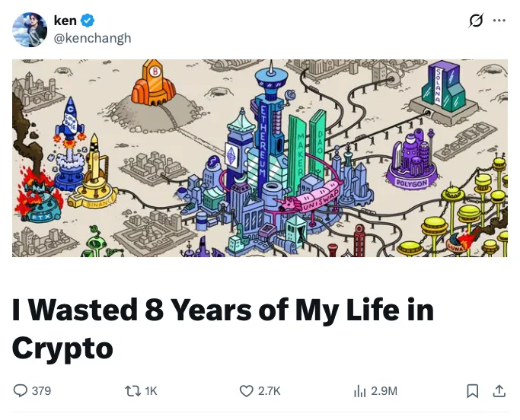Image resolution: width=520 pixels, height=420 pixels.
Task: Bookmark this post
Action: pyautogui.click(x=472, y=391)
